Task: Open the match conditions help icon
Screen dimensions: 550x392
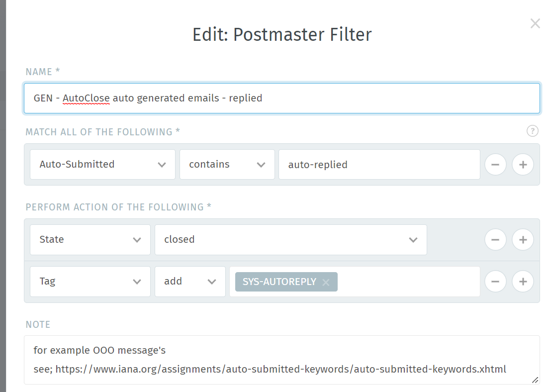Action: pyautogui.click(x=532, y=131)
